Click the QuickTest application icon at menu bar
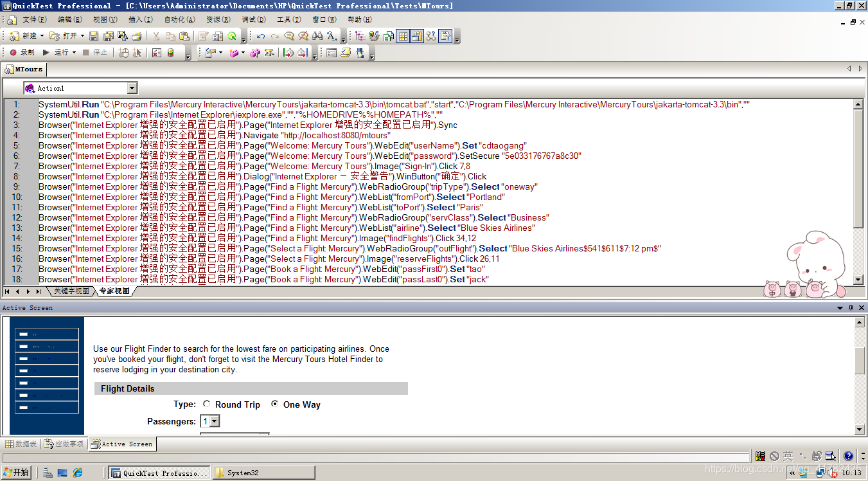The height and width of the screenshot is (481, 868). click(11, 20)
